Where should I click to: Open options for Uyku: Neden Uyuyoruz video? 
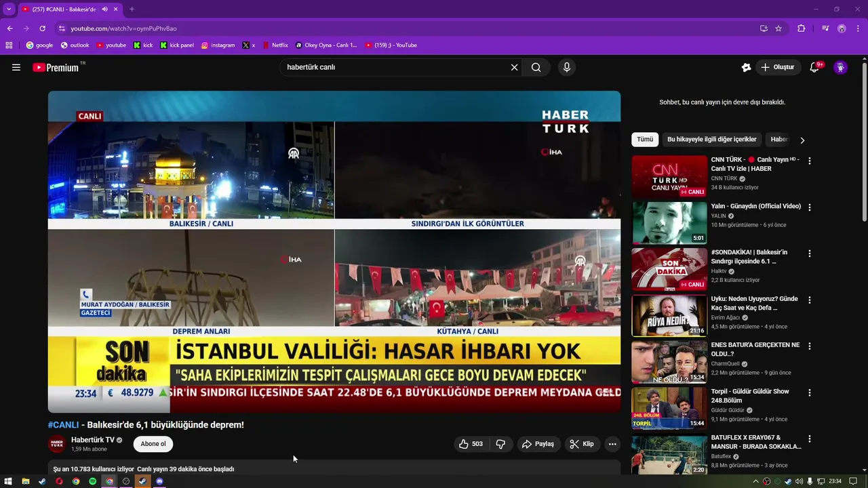(809, 300)
